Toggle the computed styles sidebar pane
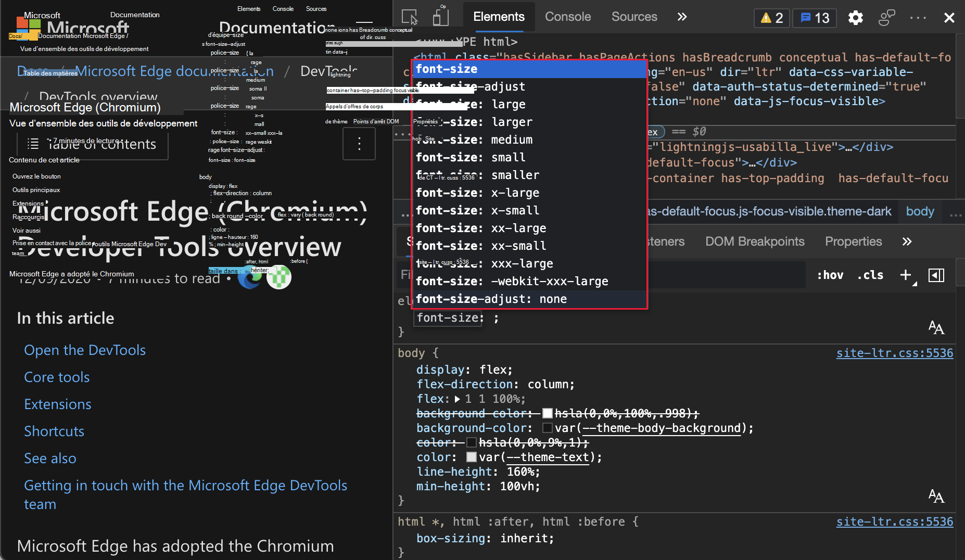965x560 pixels. pos(936,275)
